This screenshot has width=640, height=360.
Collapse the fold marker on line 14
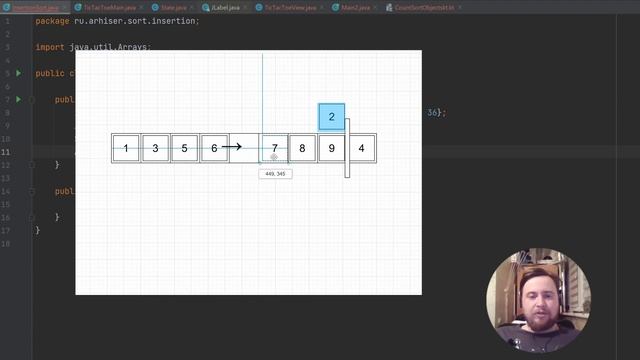point(32,191)
